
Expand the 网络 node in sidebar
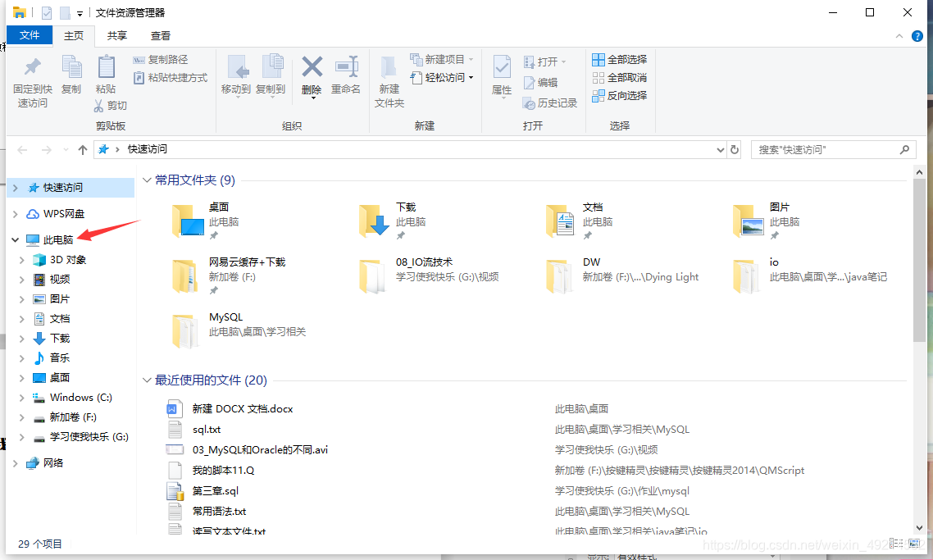point(15,462)
